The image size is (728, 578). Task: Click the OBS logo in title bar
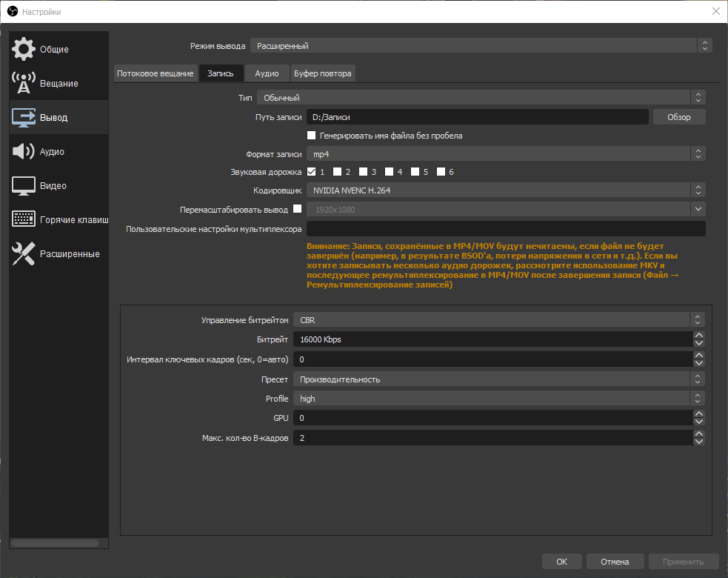pos(12,12)
